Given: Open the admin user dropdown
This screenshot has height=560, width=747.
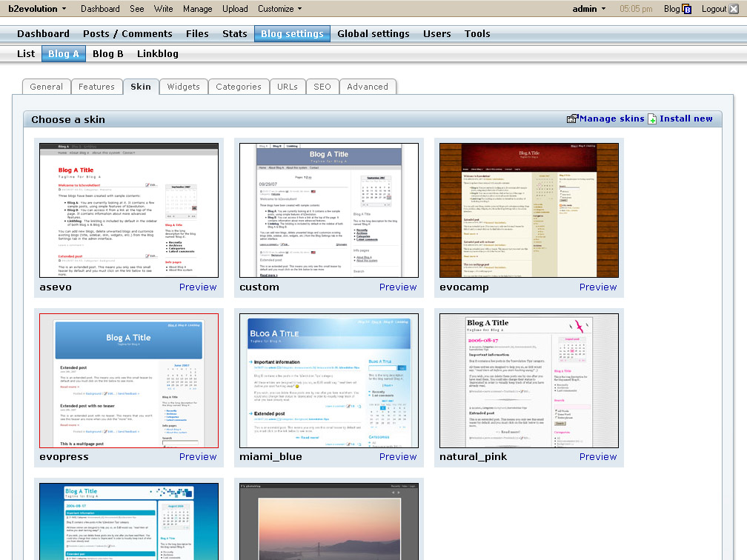Looking at the screenshot, I should click(x=589, y=9).
